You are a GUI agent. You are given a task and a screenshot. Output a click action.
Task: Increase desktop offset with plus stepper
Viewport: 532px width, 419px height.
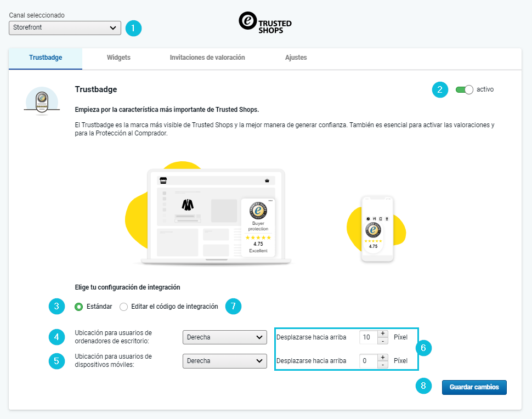pos(383,333)
